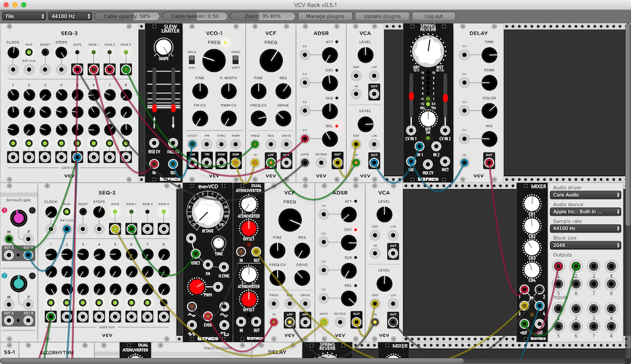Click the Spring Reverb large dry/wet knob

tap(428, 50)
